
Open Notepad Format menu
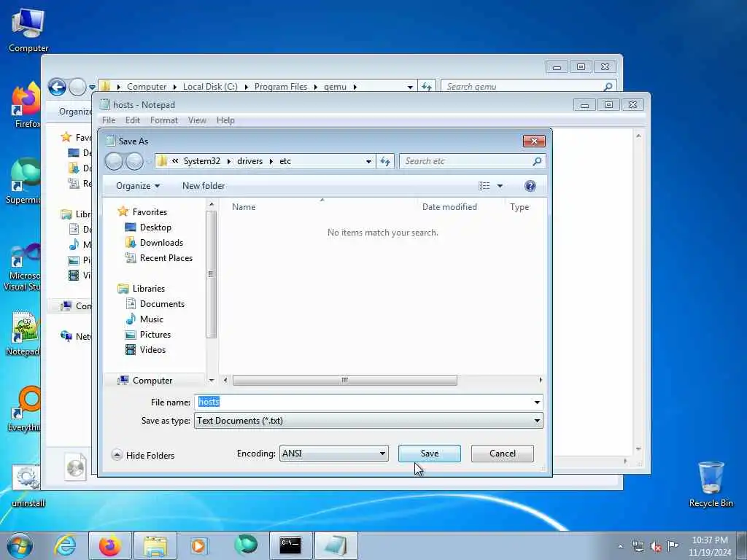(164, 120)
